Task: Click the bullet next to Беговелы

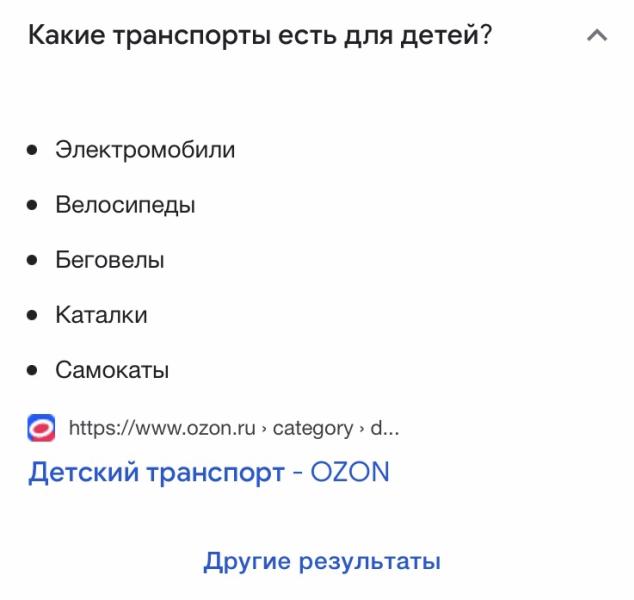Action: (32, 260)
